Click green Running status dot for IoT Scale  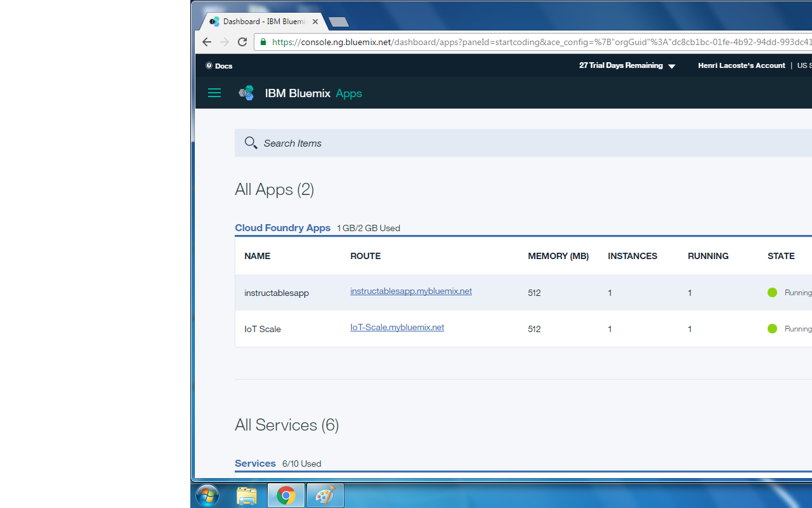772,329
